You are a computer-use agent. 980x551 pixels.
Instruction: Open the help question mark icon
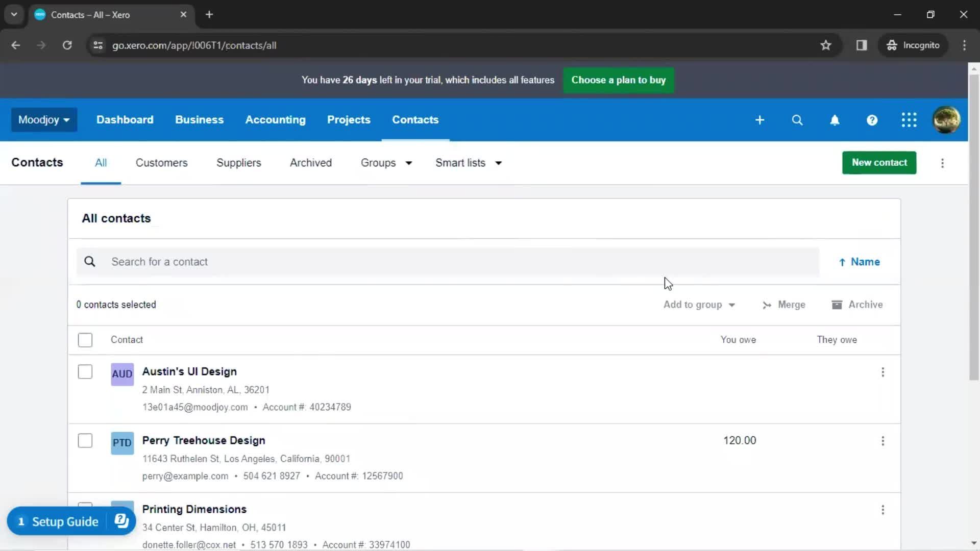coord(872,120)
